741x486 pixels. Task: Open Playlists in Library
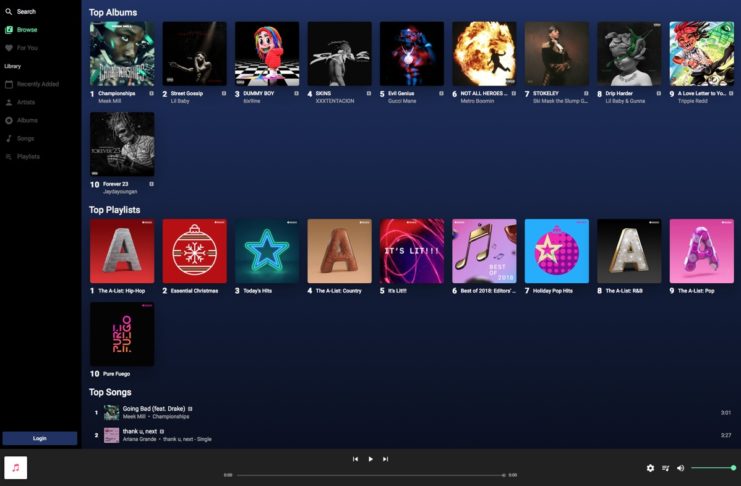(x=28, y=156)
